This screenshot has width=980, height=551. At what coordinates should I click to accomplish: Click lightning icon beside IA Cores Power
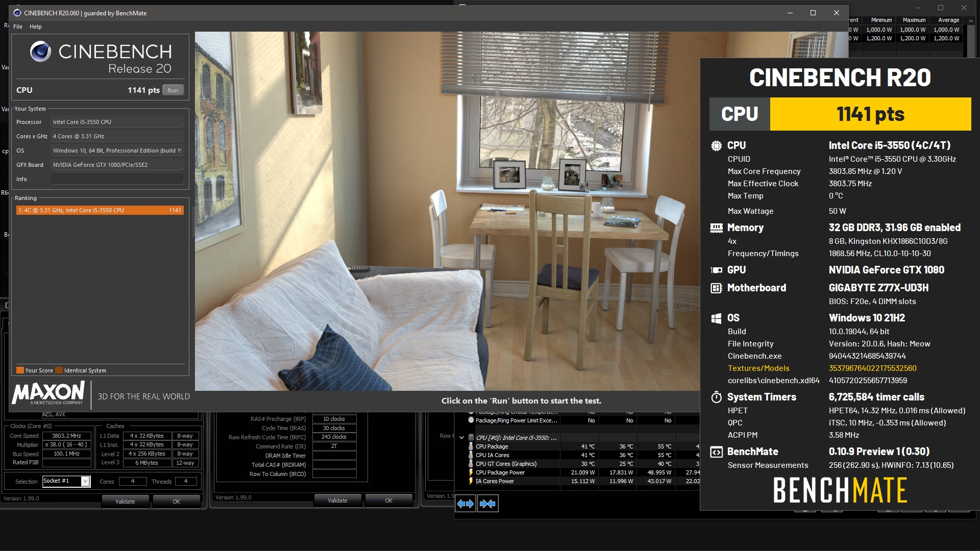click(471, 481)
